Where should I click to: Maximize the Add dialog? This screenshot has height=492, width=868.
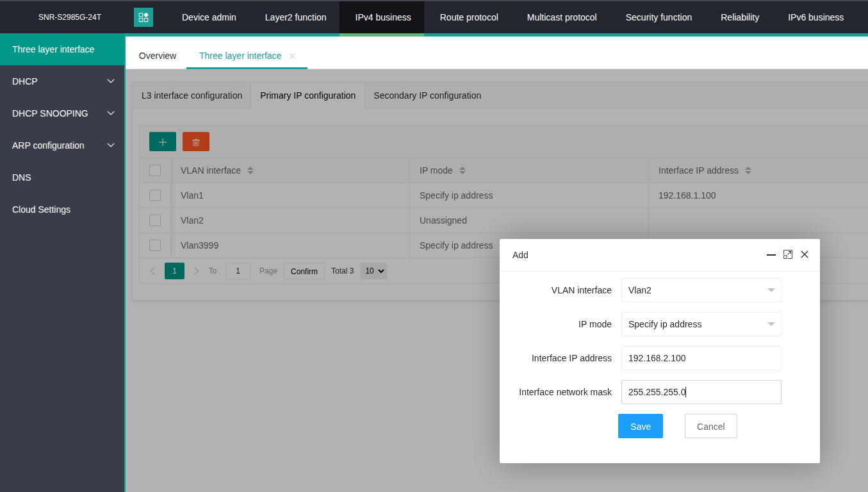tap(788, 254)
